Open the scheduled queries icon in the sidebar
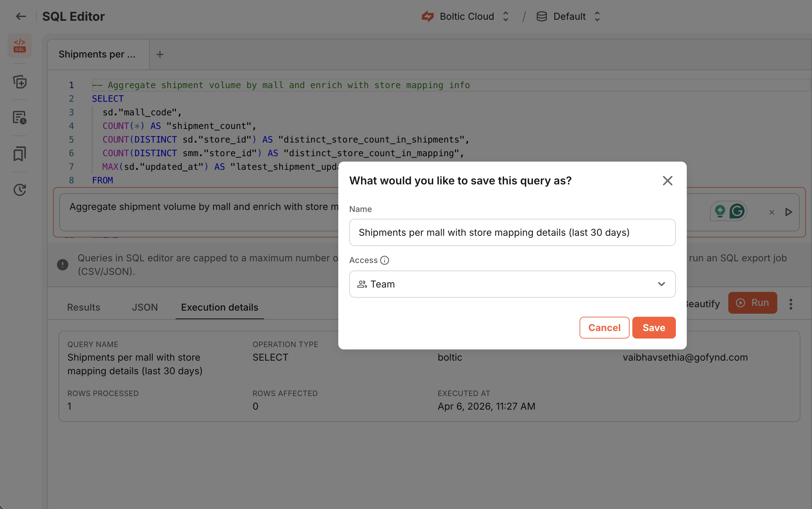 pyautogui.click(x=20, y=117)
